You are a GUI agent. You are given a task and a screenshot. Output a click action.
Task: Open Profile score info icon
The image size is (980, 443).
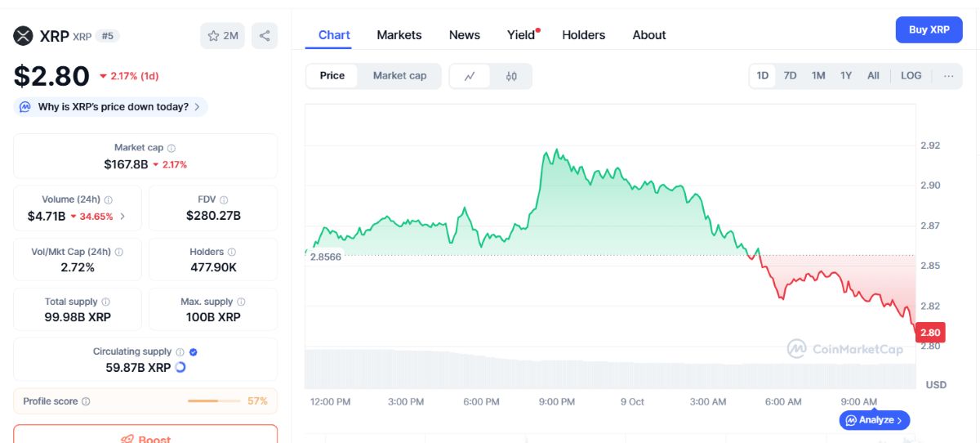point(86,401)
